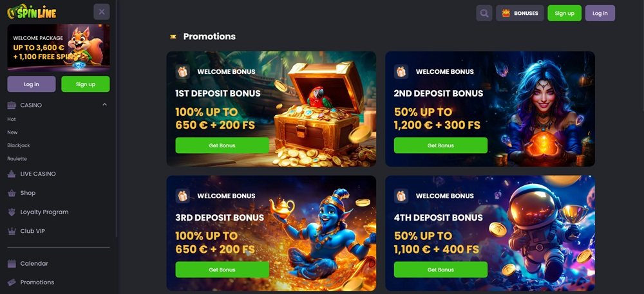The width and height of the screenshot is (644, 294).
Task: Close the sidebar with X button
Action: pos(102,12)
